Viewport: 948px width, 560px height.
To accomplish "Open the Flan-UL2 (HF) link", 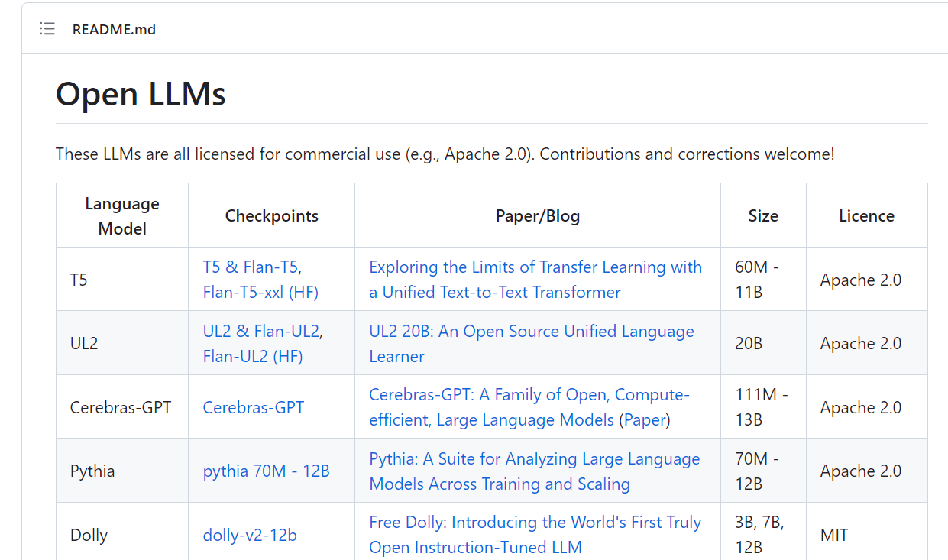I will (253, 356).
